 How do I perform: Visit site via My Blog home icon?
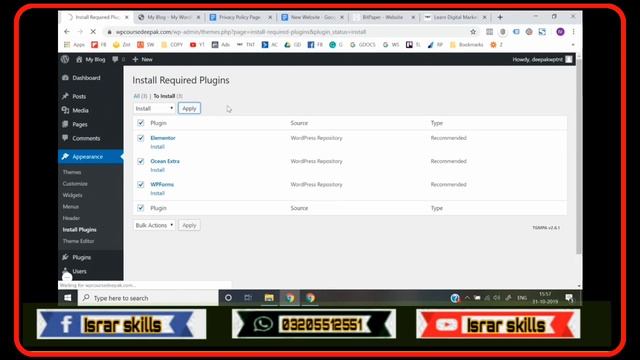pyautogui.click(x=91, y=59)
